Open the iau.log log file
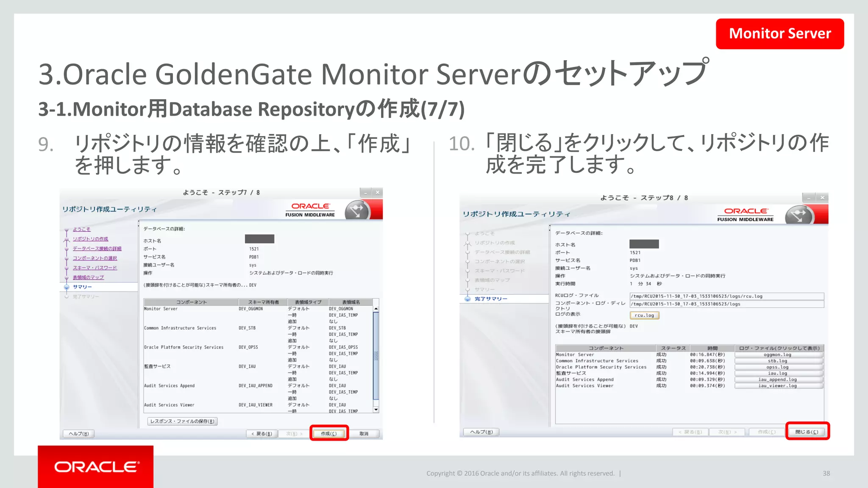The image size is (868, 488). (x=779, y=373)
